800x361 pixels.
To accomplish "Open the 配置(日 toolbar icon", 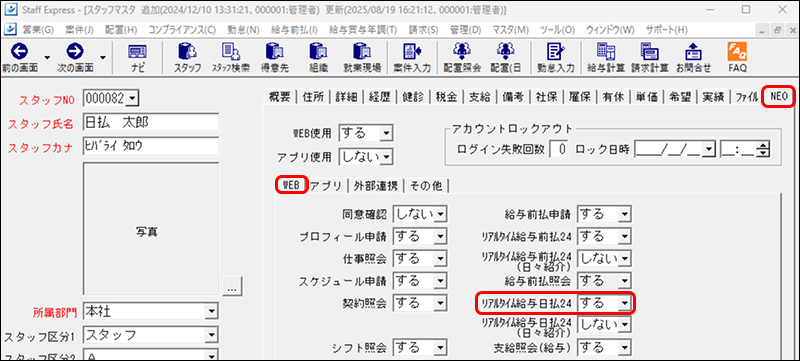I will 505,51.
